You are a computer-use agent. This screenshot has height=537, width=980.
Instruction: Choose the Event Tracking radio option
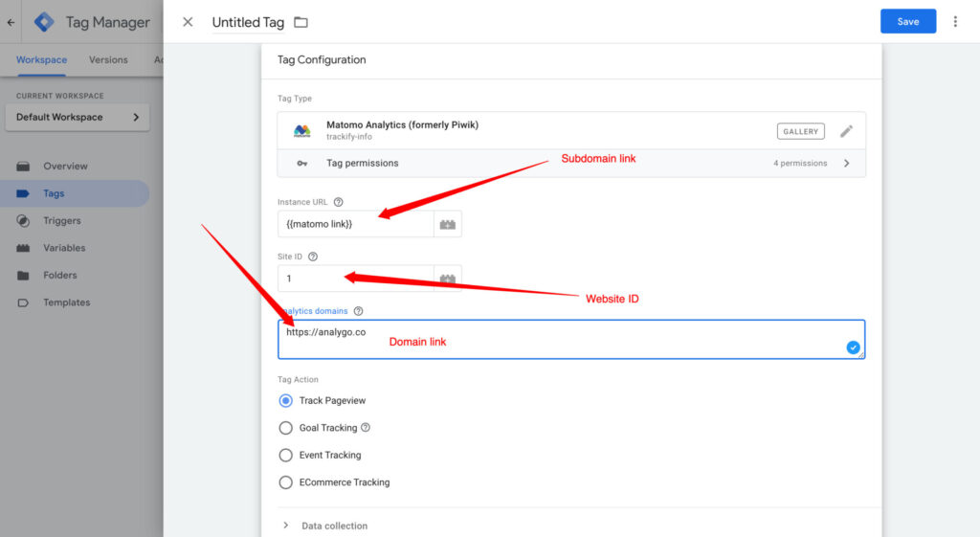tap(285, 456)
